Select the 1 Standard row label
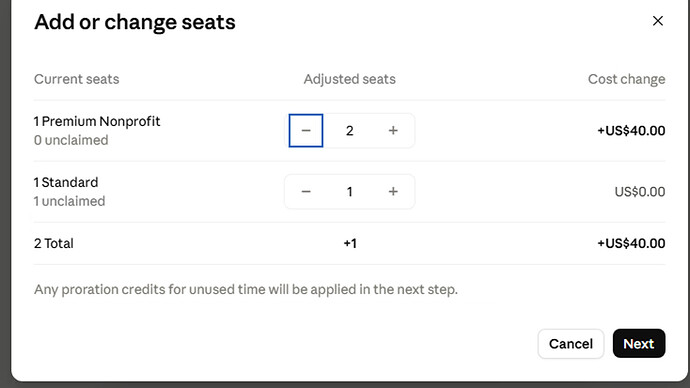Image resolution: width=690 pixels, height=388 pixels. tap(66, 182)
